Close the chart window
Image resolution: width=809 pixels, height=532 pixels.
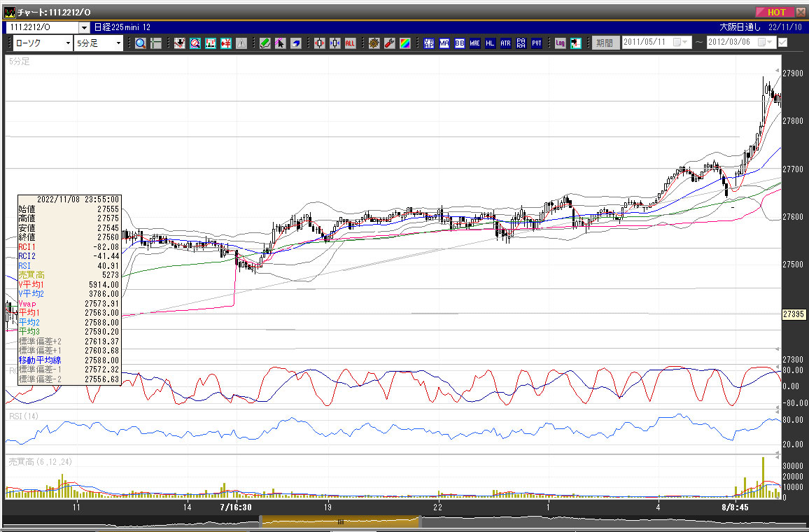(x=801, y=12)
